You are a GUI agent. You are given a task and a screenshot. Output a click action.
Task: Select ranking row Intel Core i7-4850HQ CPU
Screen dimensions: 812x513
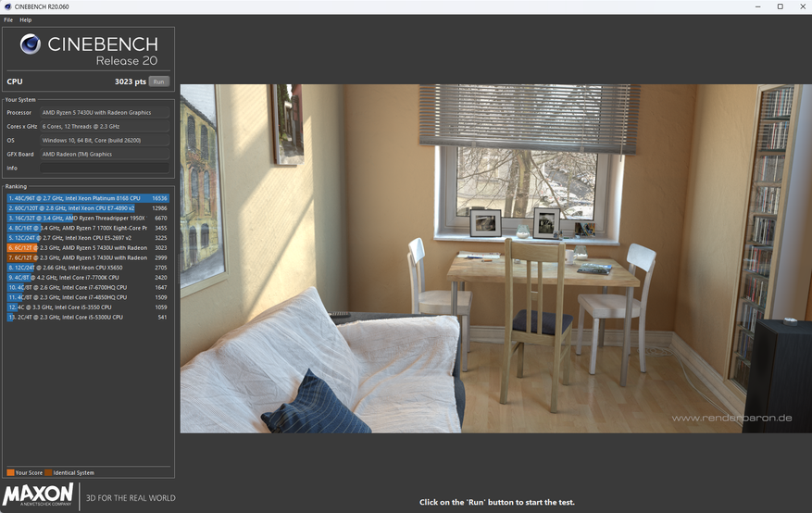coord(88,297)
